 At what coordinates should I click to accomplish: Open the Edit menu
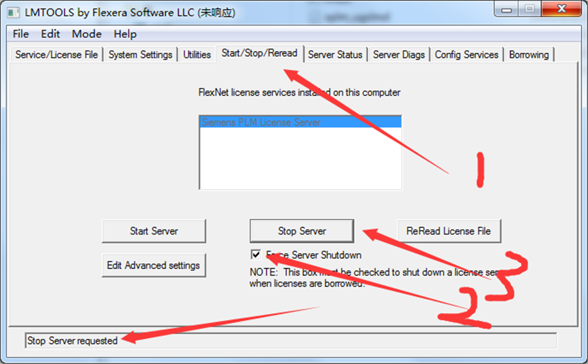(x=50, y=34)
